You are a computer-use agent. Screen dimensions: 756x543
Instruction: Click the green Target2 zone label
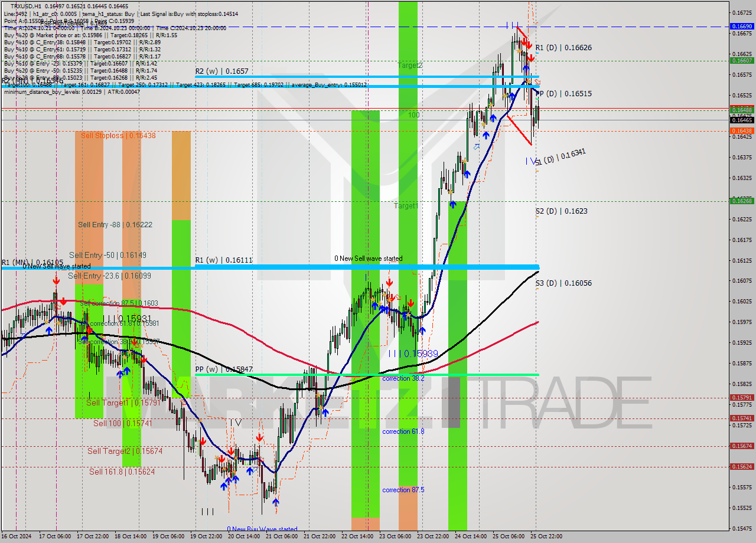coord(409,65)
